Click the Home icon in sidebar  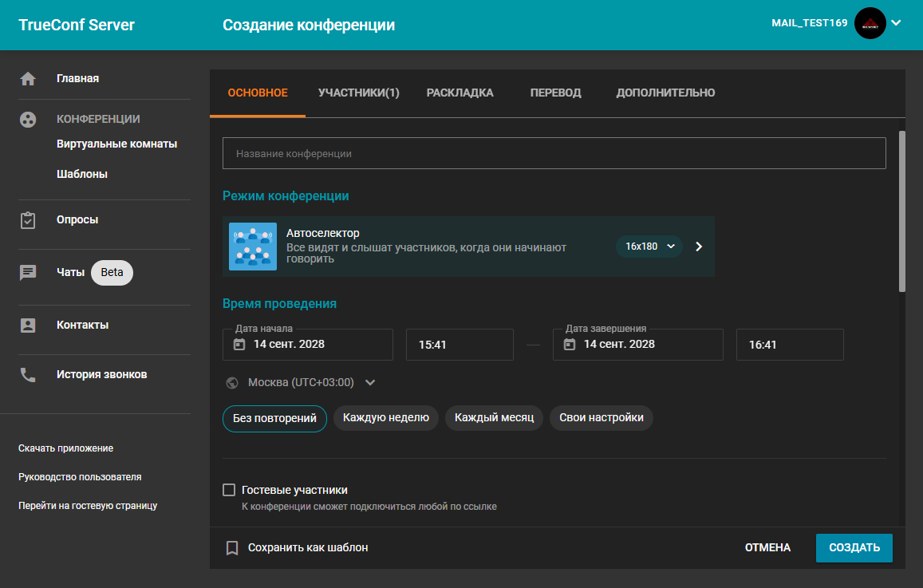28,79
